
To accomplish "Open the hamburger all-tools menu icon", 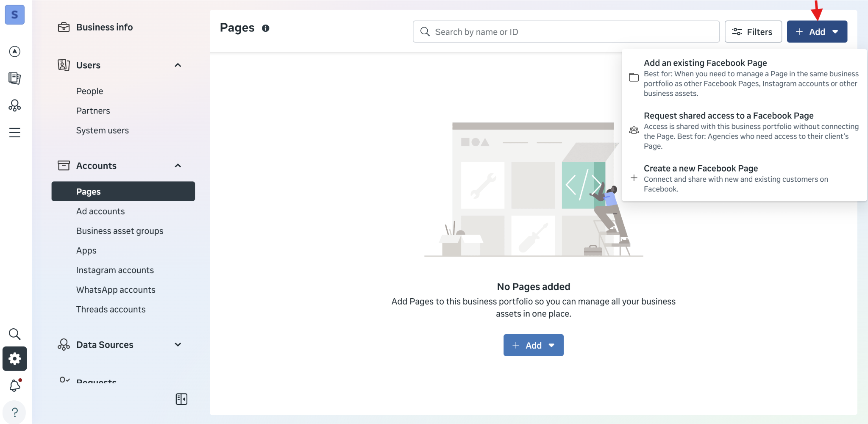I will tap(15, 133).
